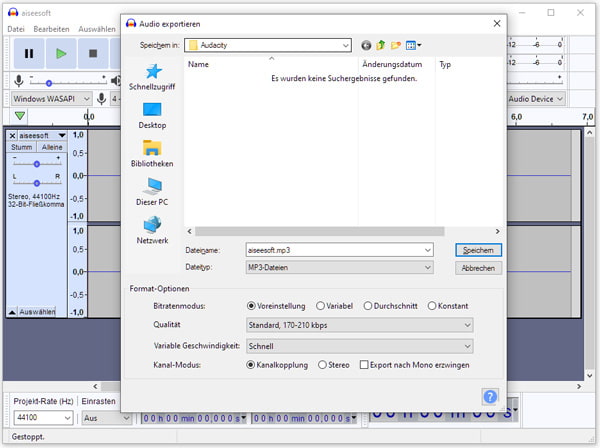Viewport: 600px width, 448px height.
Task: Expand the Dateiname dropdown arrow
Action: coord(427,250)
